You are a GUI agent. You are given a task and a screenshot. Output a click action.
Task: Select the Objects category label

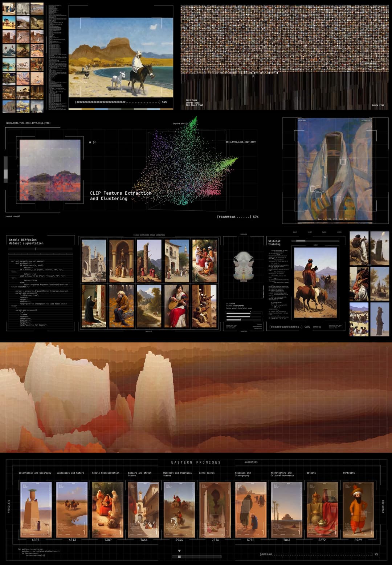[311, 473]
